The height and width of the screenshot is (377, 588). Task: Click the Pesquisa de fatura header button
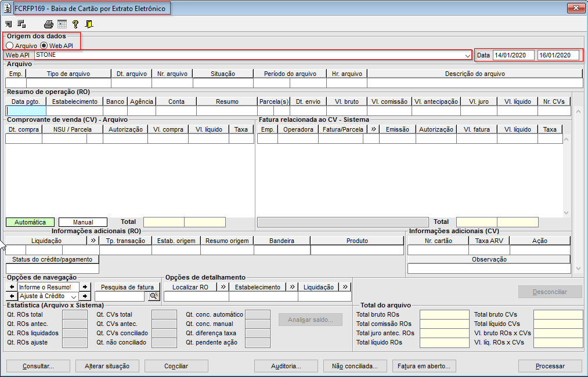(x=128, y=287)
